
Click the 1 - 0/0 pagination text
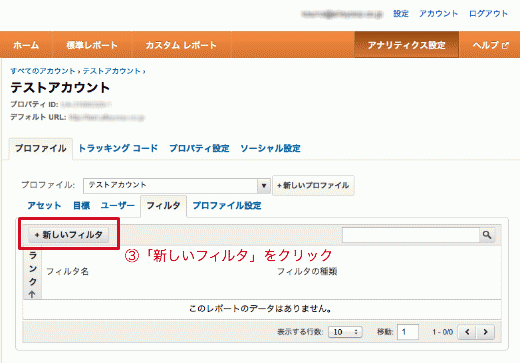443,332
